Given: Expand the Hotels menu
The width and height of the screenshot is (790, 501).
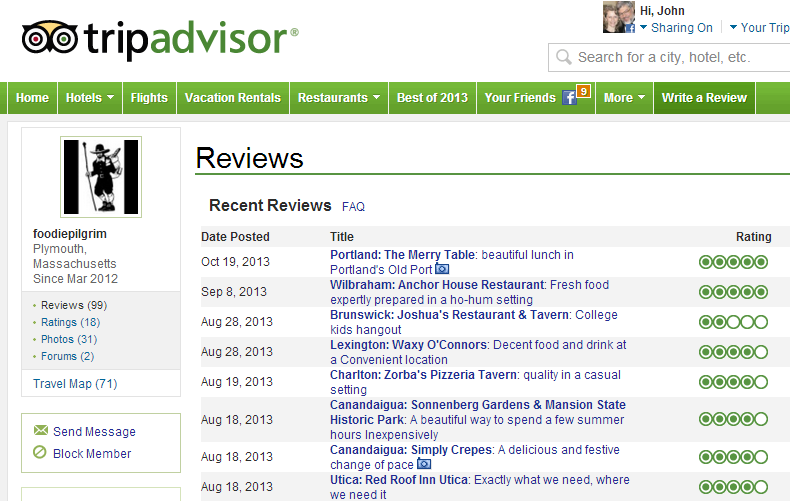Looking at the screenshot, I should (x=90, y=98).
